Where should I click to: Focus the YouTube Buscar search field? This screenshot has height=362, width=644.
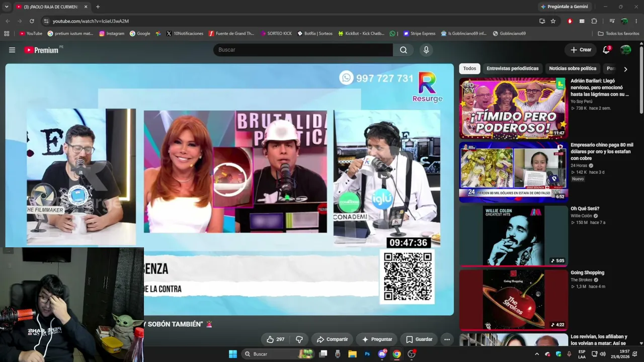coord(303,50)
